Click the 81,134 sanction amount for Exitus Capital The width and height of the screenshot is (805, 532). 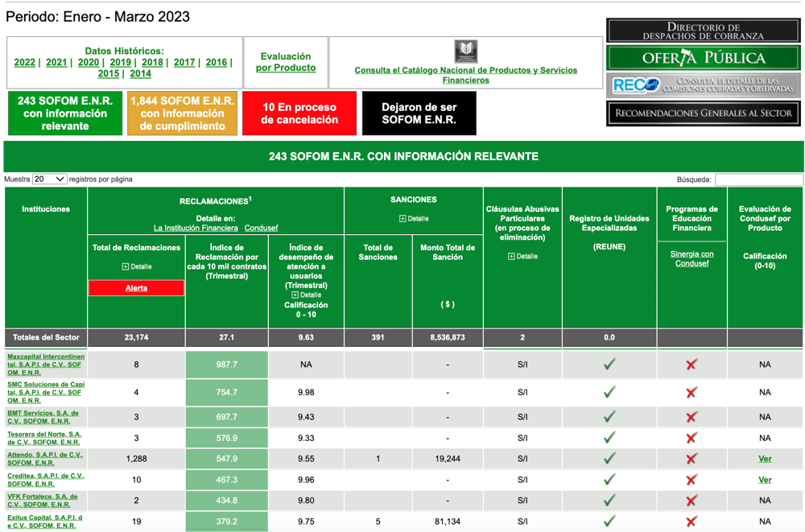tap(448, 522)
